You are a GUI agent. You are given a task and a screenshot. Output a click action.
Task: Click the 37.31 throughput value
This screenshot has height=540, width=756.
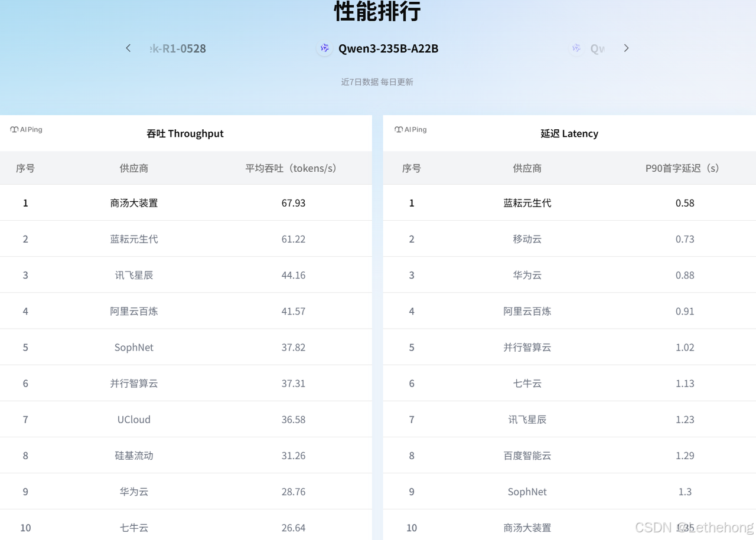[x=294, y=383]
